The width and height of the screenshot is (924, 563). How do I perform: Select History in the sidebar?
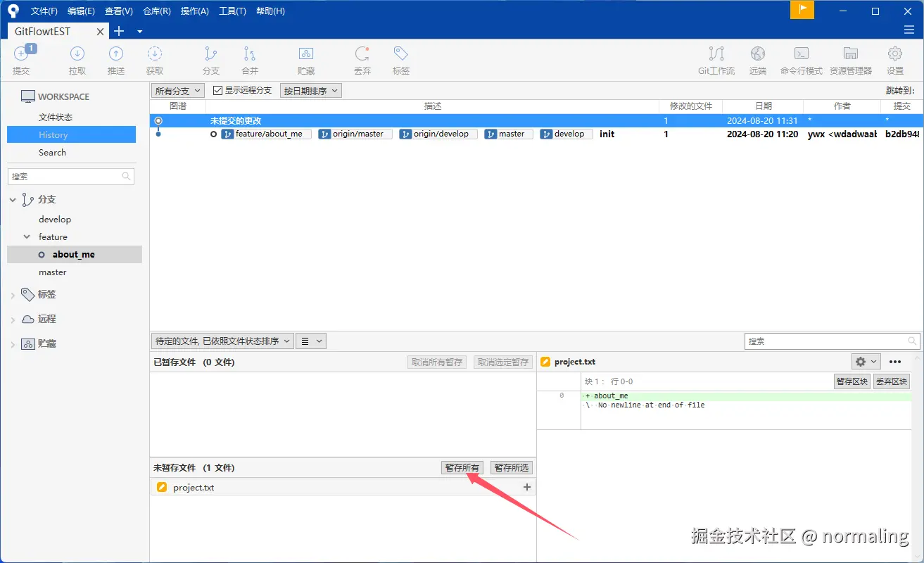tap(72, 134)
